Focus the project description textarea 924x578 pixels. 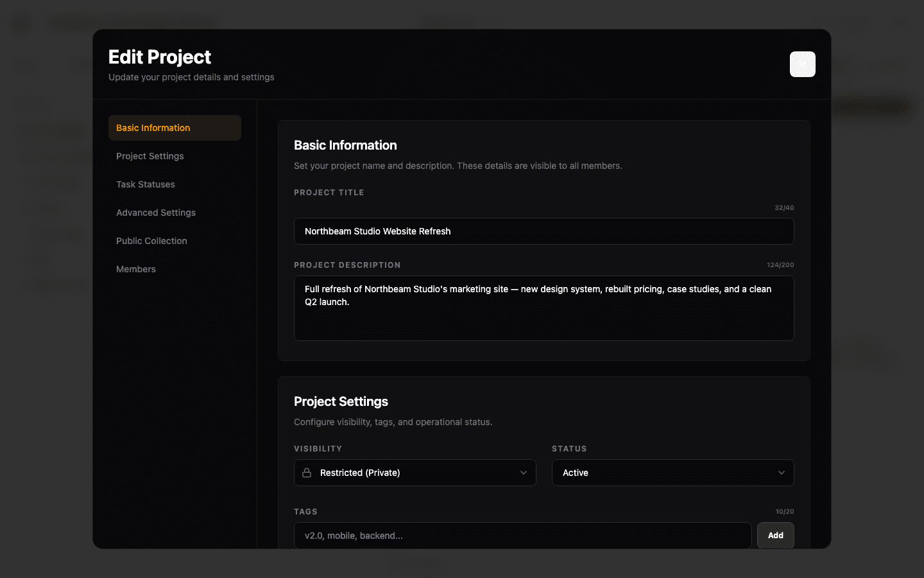[544, 308]
